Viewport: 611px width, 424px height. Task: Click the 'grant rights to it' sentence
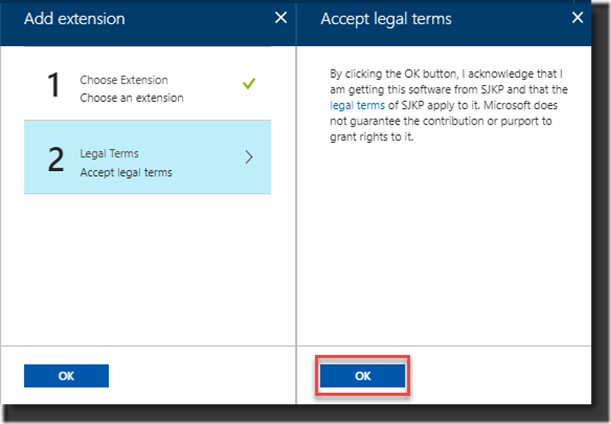click(x=371, y=137)
